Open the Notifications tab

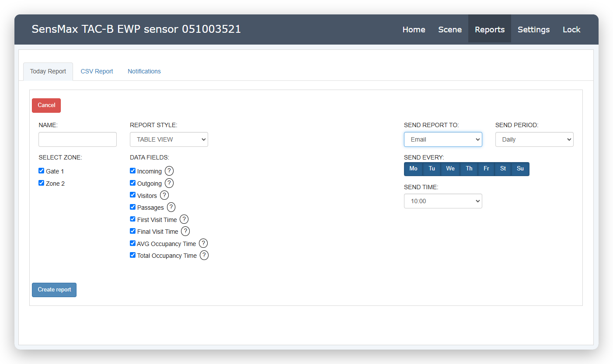point(144,71)
